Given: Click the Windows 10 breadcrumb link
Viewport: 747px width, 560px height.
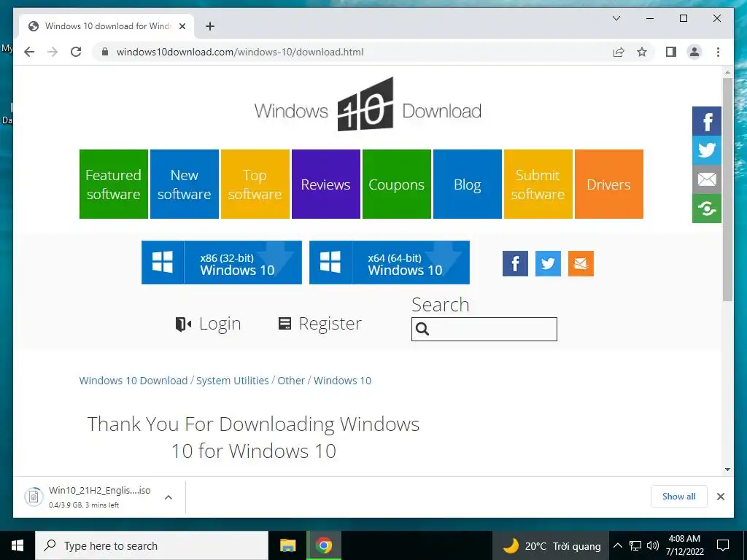Looking at the screenshot, I should tap(342, 381).
